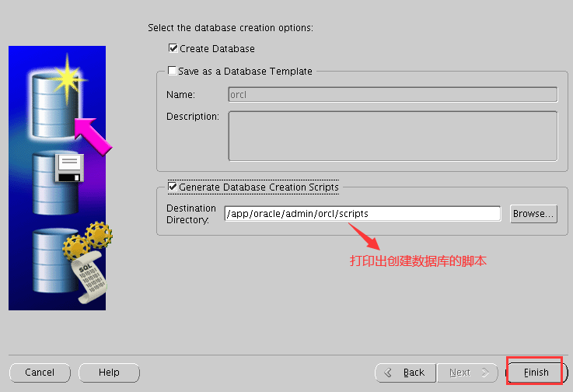Viewport: 573px width, 392px height.
Task: Click the magenta arrow graphic
Action: 93,135
